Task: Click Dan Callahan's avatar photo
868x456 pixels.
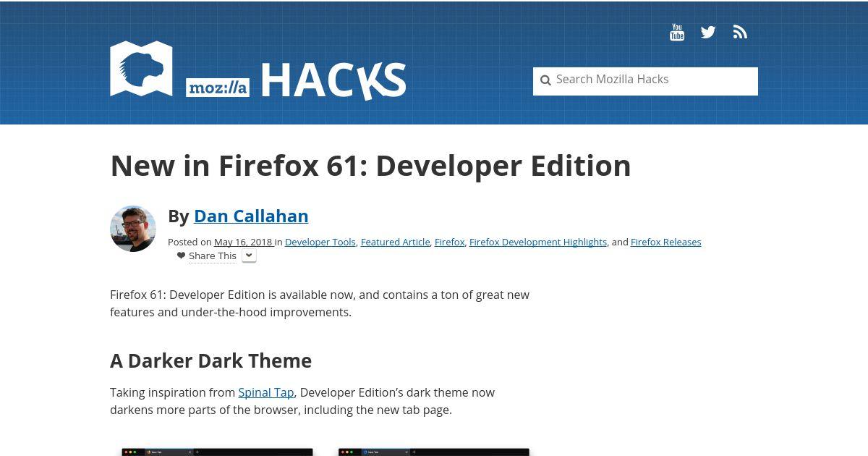Action: coord(133,229)
